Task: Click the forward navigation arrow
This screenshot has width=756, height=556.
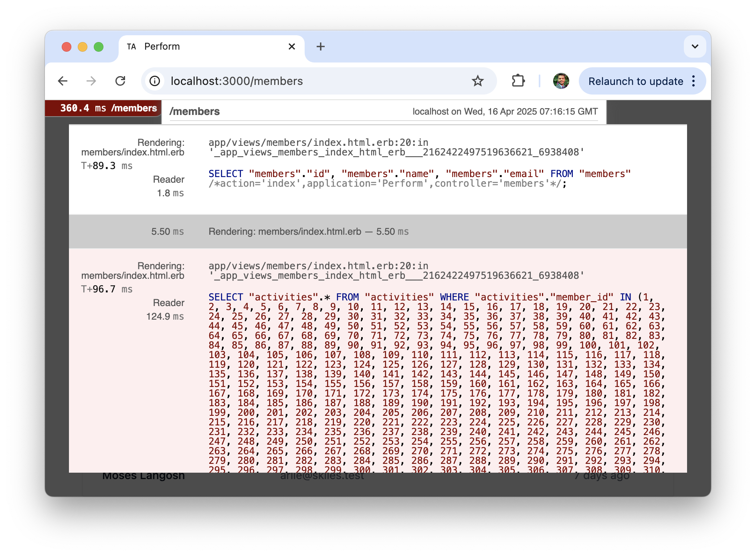Action: click(91, 81)
